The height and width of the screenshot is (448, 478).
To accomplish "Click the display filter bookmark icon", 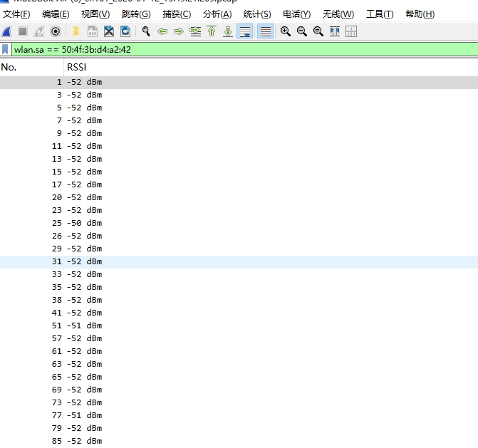I will 5,49.
